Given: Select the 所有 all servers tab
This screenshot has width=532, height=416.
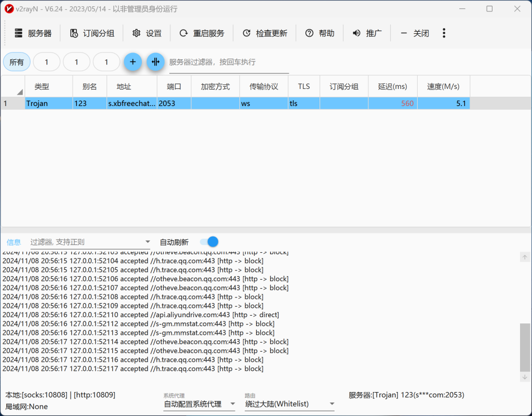Looking at the screenshot, I should pyautogui.click(x=17, y=62).
